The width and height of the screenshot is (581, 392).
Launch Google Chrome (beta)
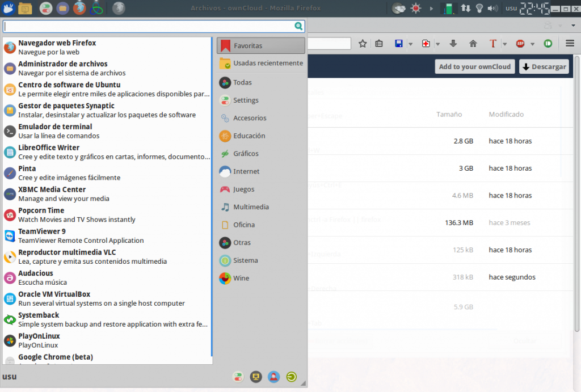pyautogui.click(x=107, y=358)
